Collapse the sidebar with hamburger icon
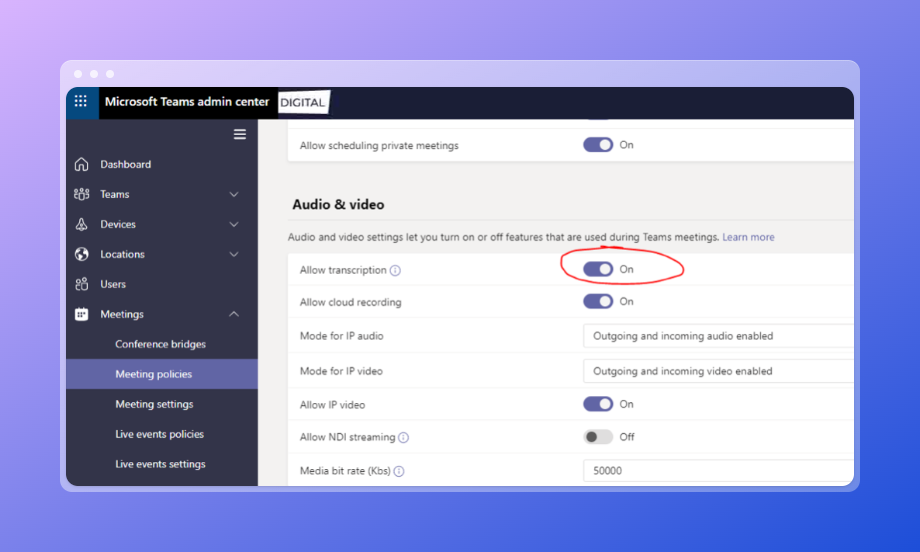 click(x=240, y=134)
